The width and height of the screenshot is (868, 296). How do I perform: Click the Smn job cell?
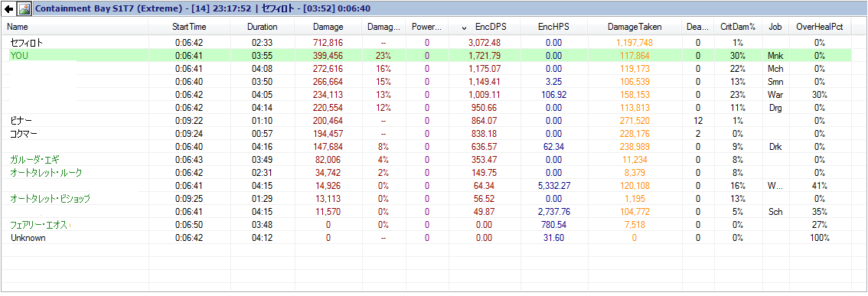[775, 81]
